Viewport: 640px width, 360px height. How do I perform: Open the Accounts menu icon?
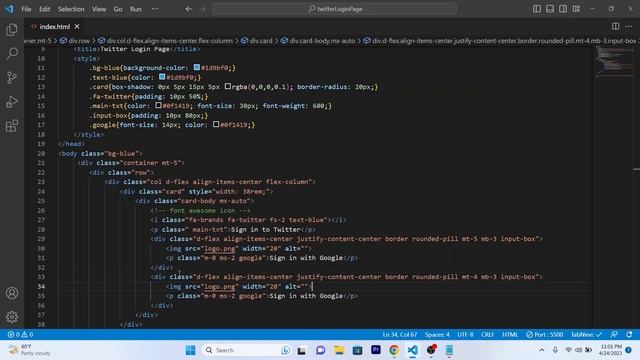click(x=12, y=293)
